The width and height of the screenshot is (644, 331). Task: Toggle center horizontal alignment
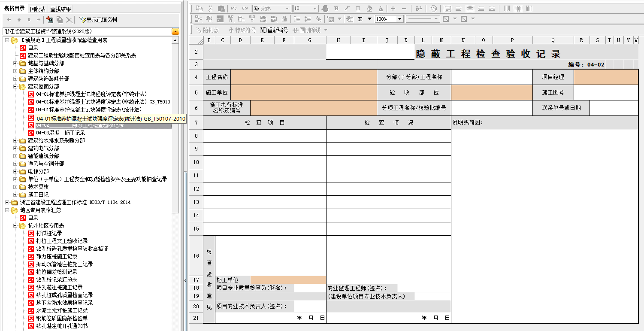[x=470, y=9]
